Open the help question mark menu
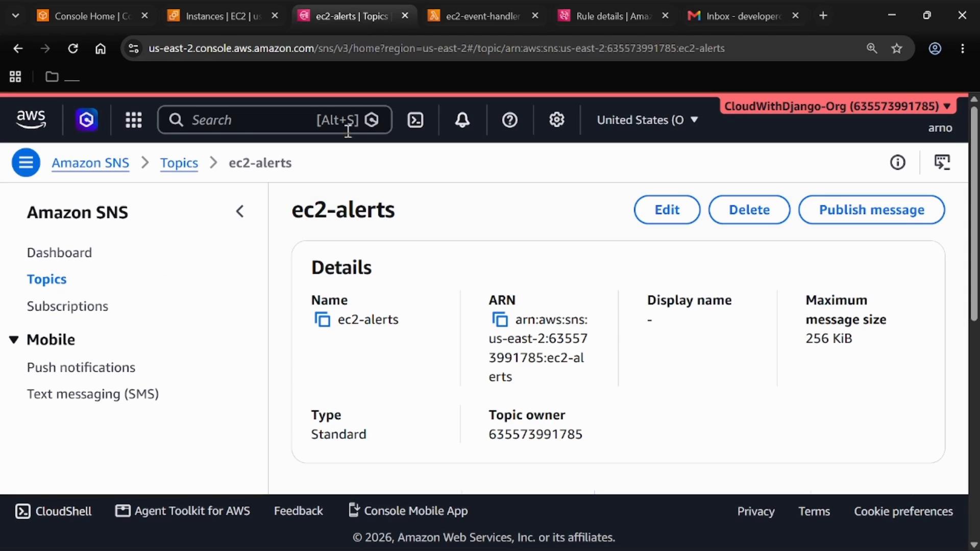 [510, 120]
